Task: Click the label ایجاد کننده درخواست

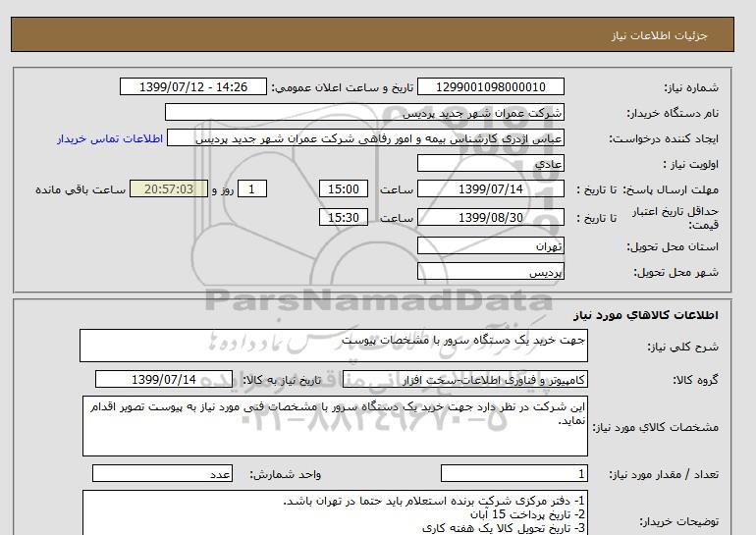Action: (x=664, y=139)
